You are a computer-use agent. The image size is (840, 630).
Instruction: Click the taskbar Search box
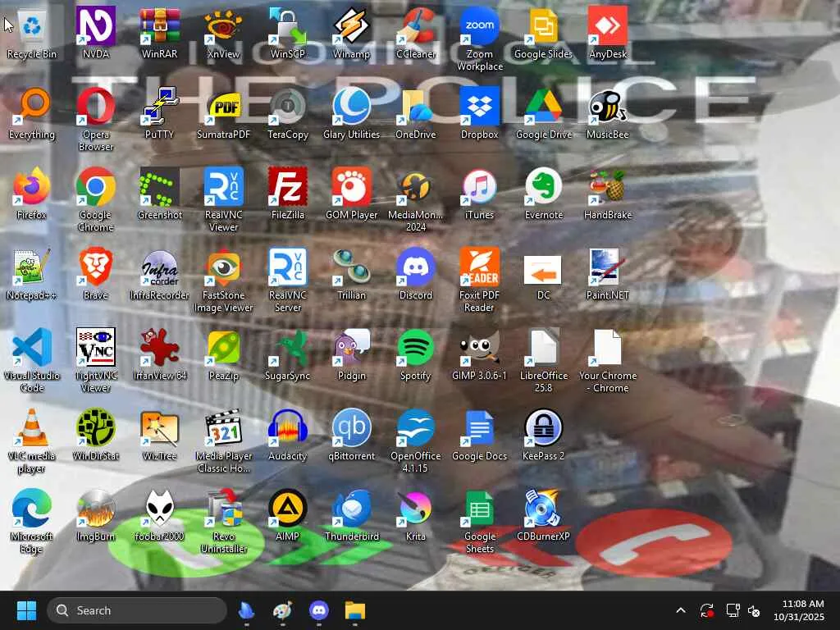(137, 610)
